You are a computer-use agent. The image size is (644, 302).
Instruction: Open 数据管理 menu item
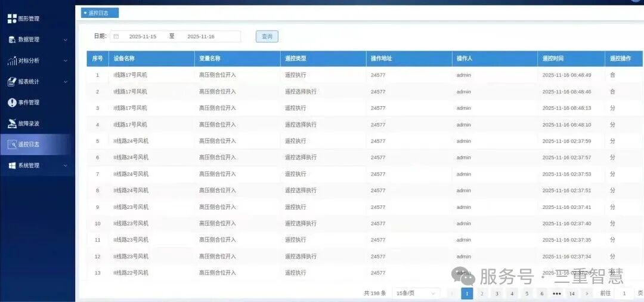38,39
